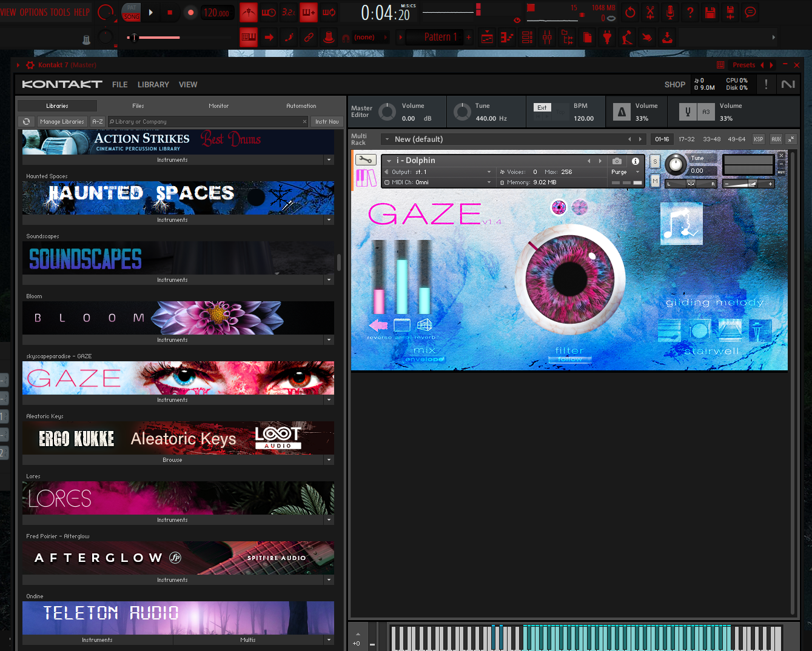Click the Manage Libraries button
812x651 pixels.
coord(62,121)
